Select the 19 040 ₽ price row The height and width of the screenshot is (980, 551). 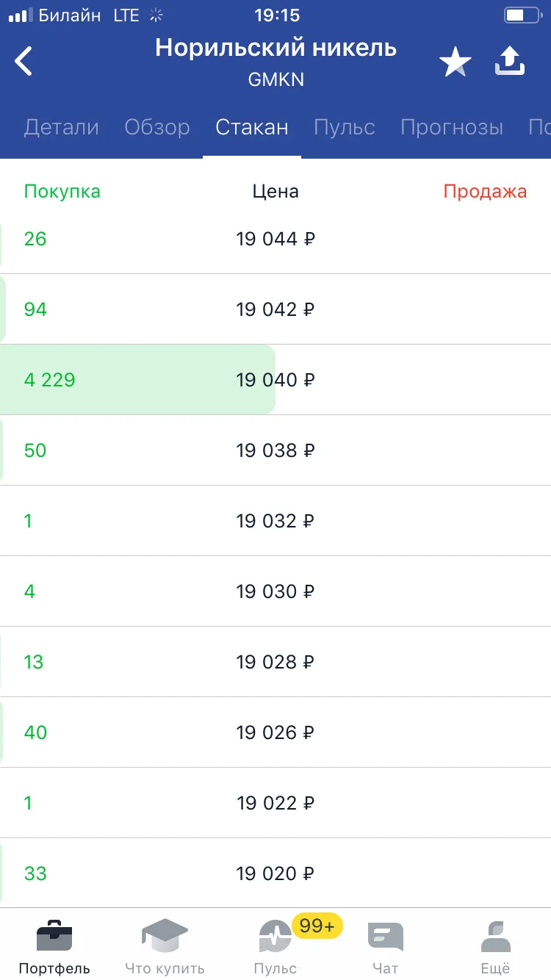coord(275,380)
